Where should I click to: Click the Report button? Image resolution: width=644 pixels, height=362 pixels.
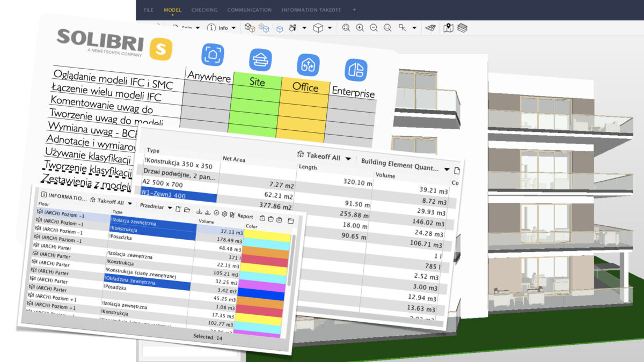[x=241, y=216]
